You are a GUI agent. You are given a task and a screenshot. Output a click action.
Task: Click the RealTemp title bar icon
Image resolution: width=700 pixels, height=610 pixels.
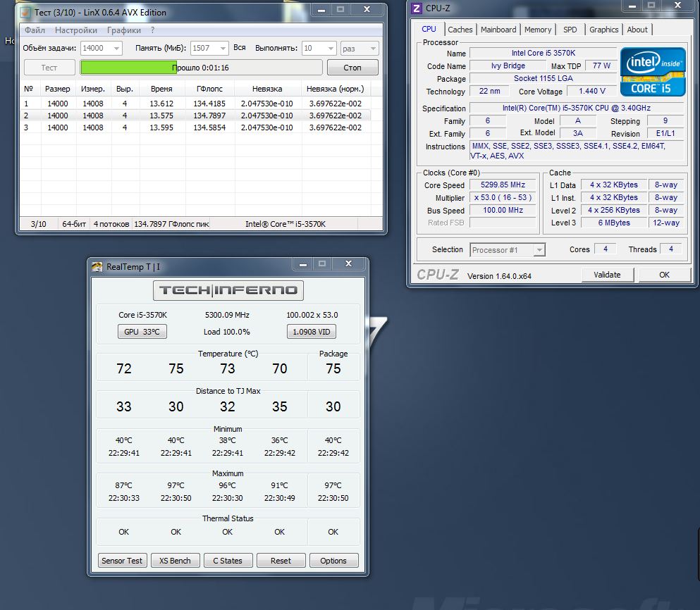click(97, 267)
